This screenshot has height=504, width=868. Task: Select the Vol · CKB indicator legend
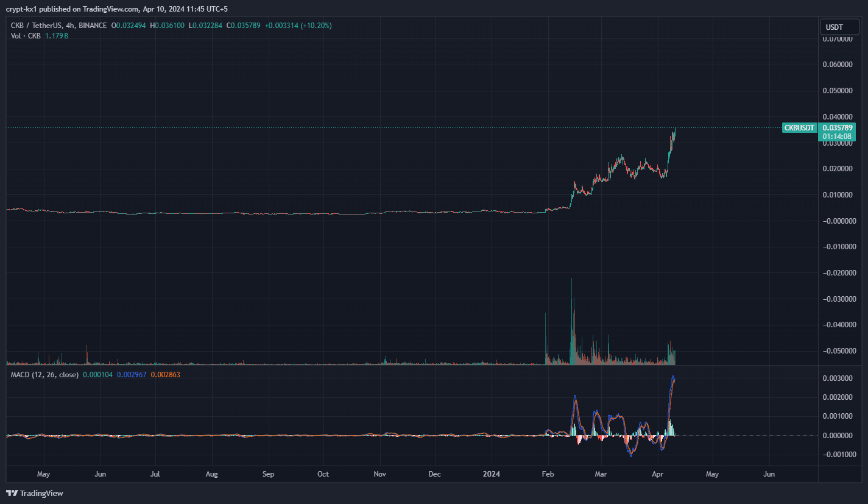pyautogui.click(x=26, y=36)
